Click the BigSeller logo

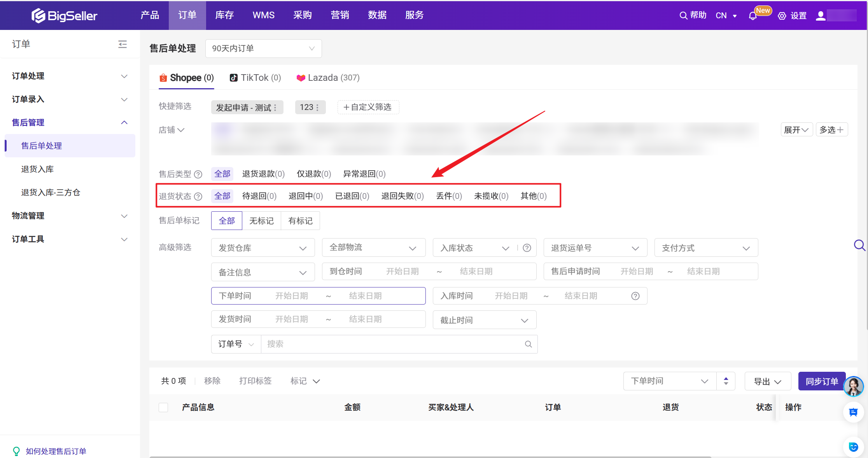(64, 16)
